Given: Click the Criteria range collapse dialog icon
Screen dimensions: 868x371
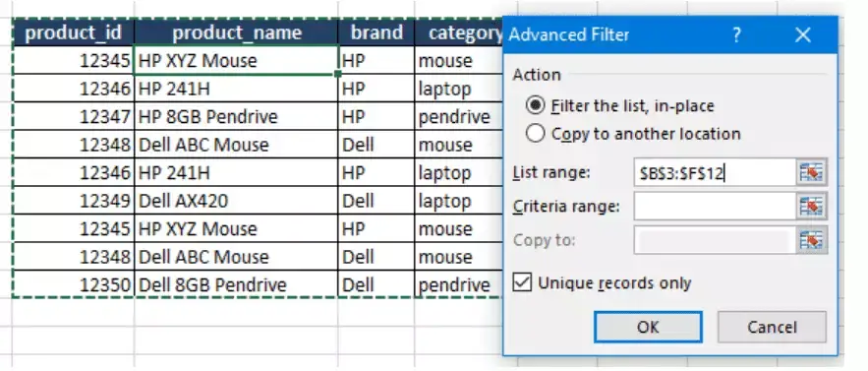Looking at the screenshot, I should [x=812, y=207].
